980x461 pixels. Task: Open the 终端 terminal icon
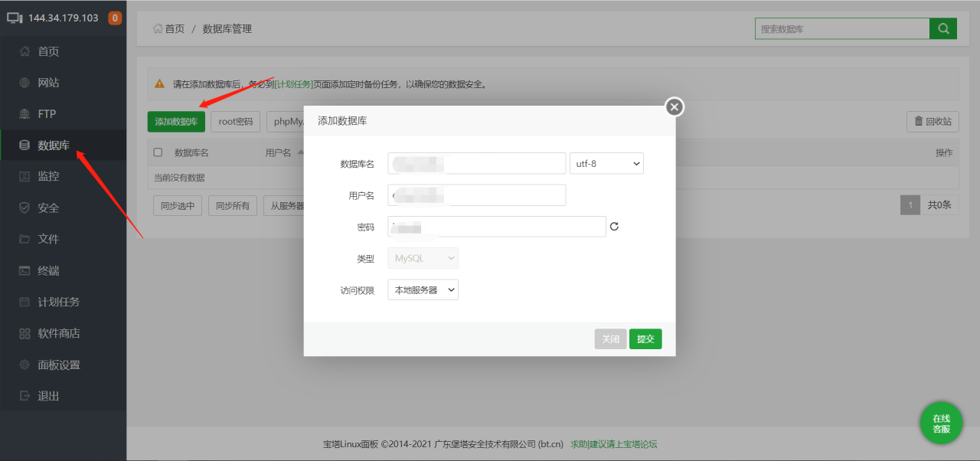26,270
